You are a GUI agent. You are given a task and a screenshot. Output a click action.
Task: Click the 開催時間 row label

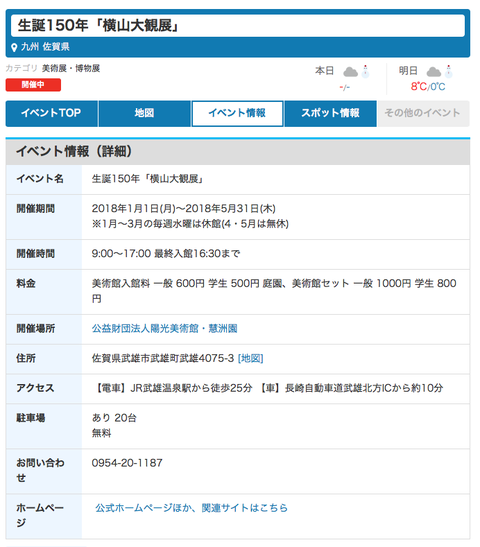pyautogui.click(x=36, y=254)
